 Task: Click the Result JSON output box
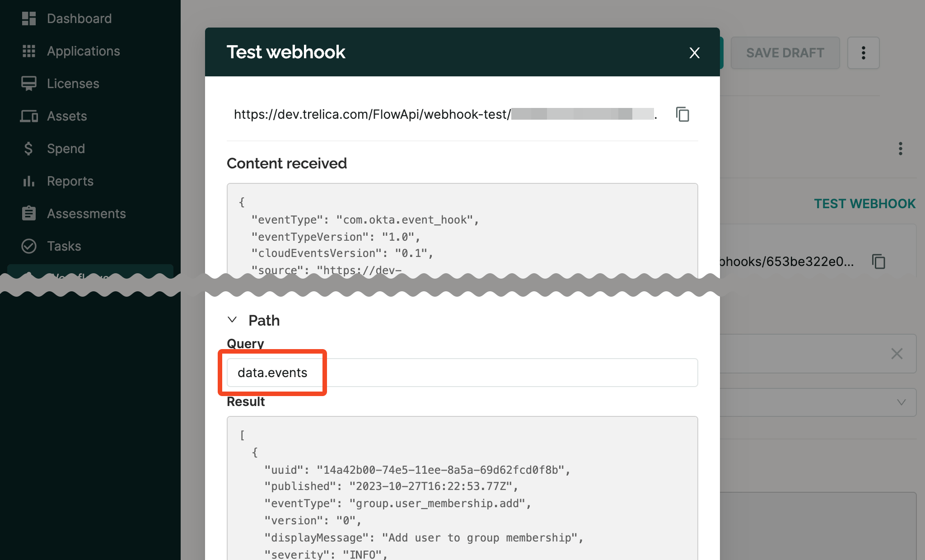(462, 488)
